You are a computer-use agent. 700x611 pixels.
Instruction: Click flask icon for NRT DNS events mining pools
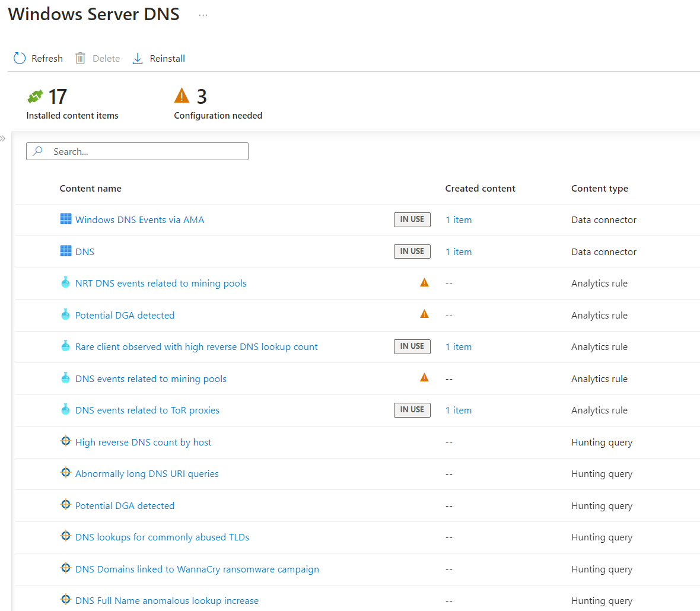[x=66, y=282]
